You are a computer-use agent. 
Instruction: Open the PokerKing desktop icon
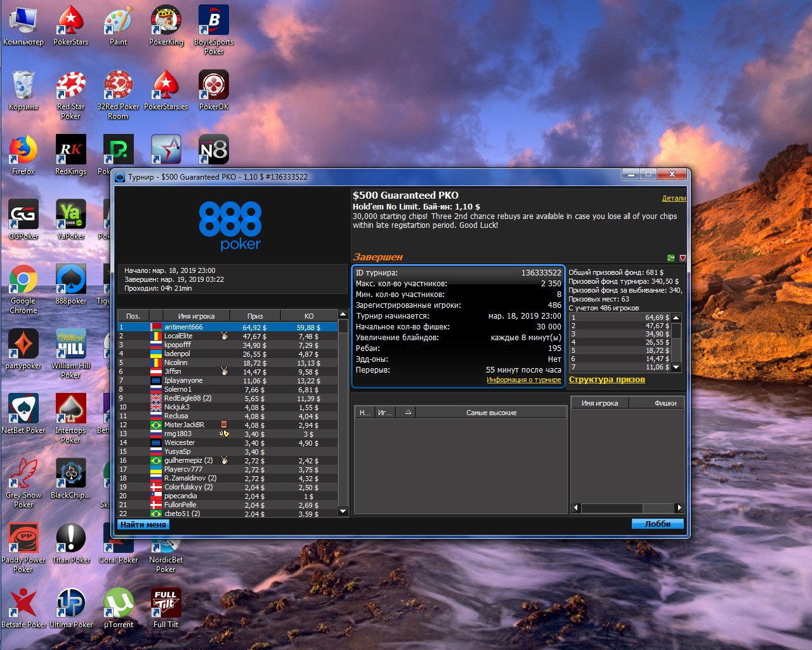pos(166,26)
